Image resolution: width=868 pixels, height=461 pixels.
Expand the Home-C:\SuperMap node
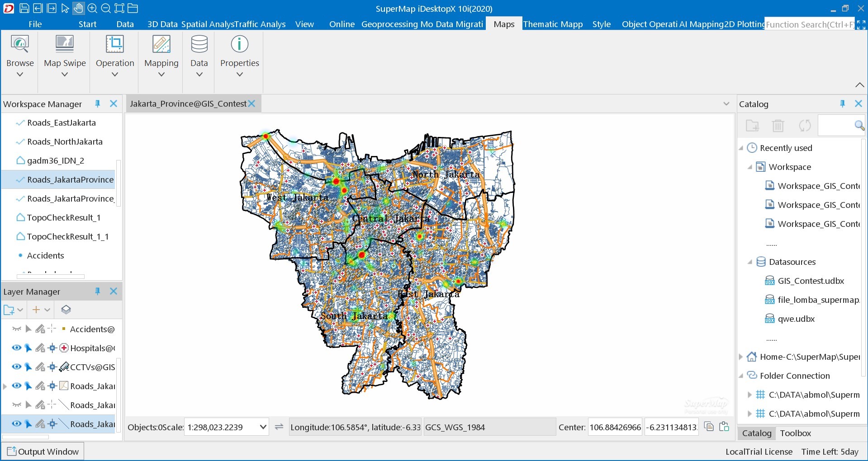(x=741, y=357)
